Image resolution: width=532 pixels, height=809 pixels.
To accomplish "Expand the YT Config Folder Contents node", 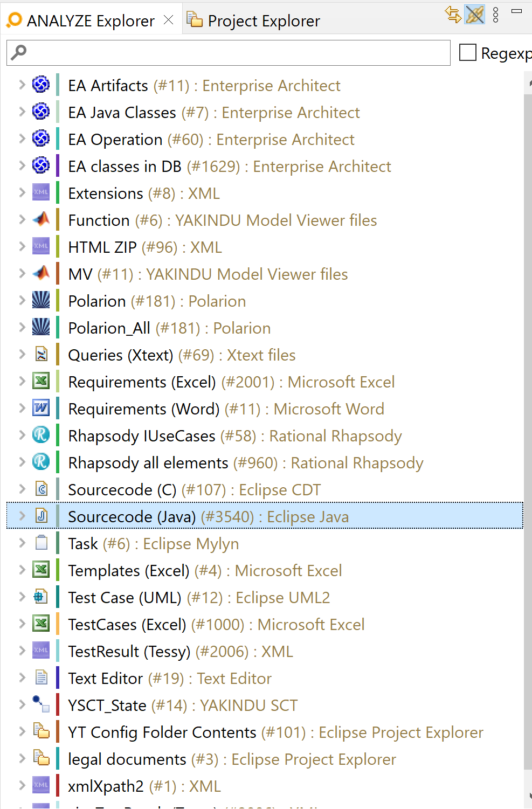I will [x=22, y=731].
